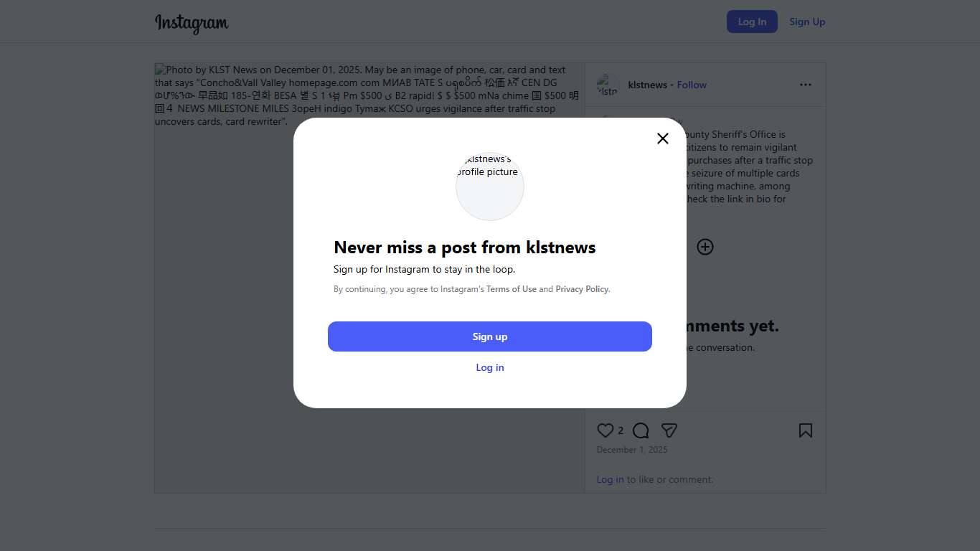Click the klstnews avatar in post header

[x=608, y=85]
